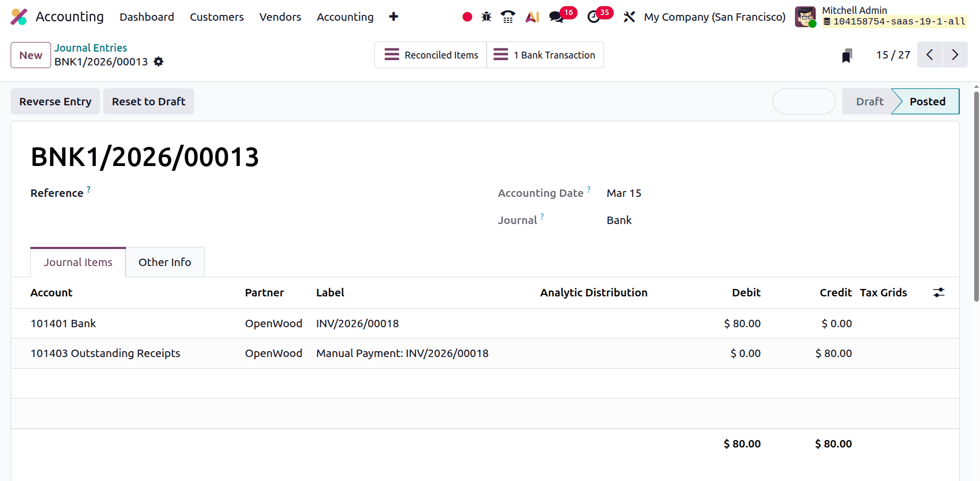The image size is (980, 481).
Task: Advance to next record with right arrow
Action: [x=955, y=55]
